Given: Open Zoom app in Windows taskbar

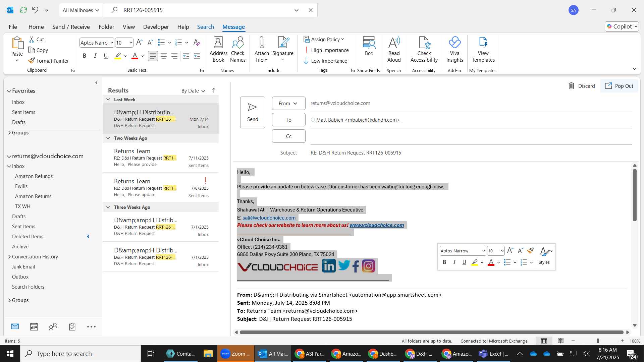Looking at the screenshot, I should tap(236, 354).
